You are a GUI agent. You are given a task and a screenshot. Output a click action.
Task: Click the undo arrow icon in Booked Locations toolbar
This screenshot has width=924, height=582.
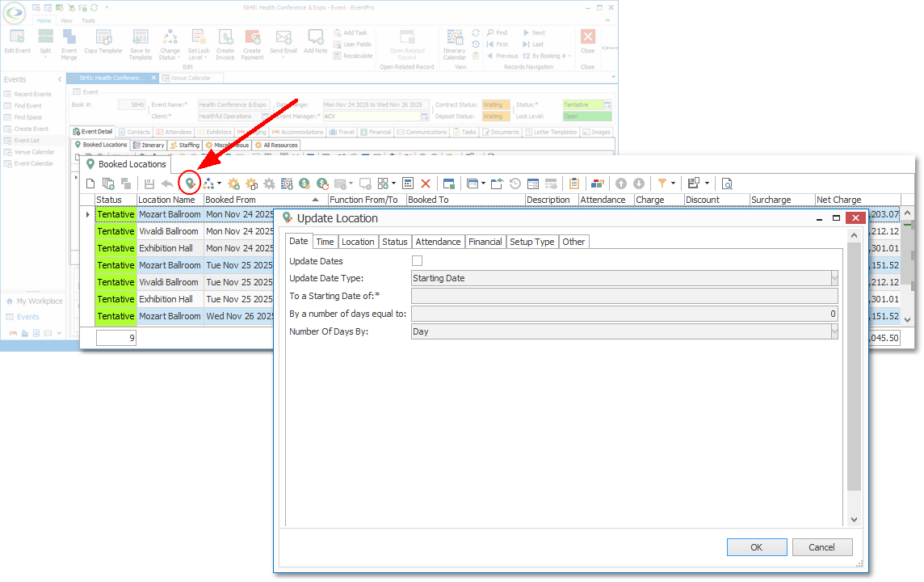pyautogui.click(x=167, y=183)
